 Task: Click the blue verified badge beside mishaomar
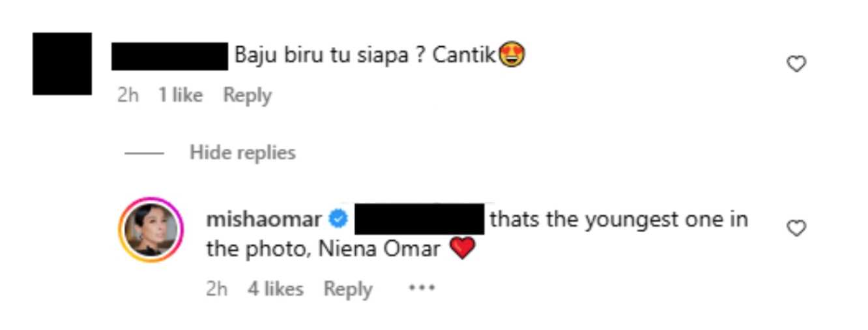coord(338,220)
